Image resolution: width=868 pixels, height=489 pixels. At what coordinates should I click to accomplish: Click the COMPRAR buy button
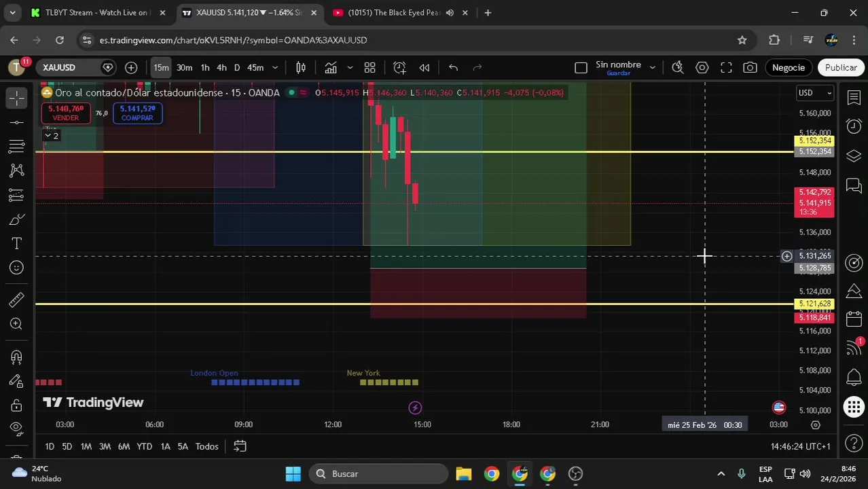pyautogui.click(x=137, y=113)
